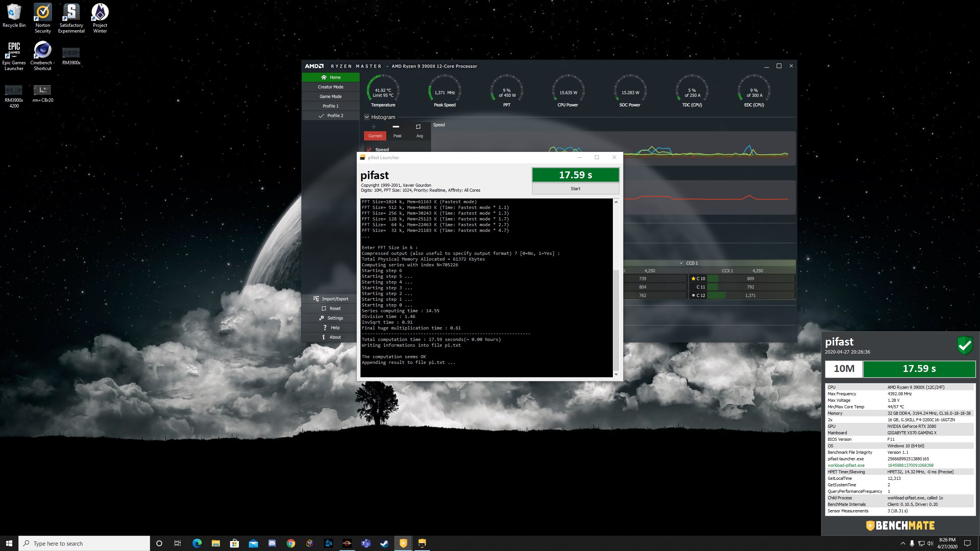Switch to Creator Mode profile

tap(331, 87)
